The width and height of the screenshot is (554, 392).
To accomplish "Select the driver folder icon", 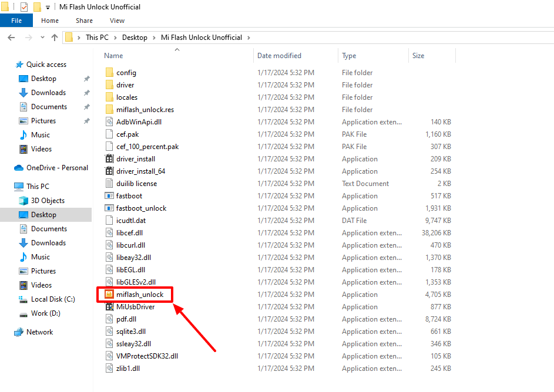I will point(109,85).
